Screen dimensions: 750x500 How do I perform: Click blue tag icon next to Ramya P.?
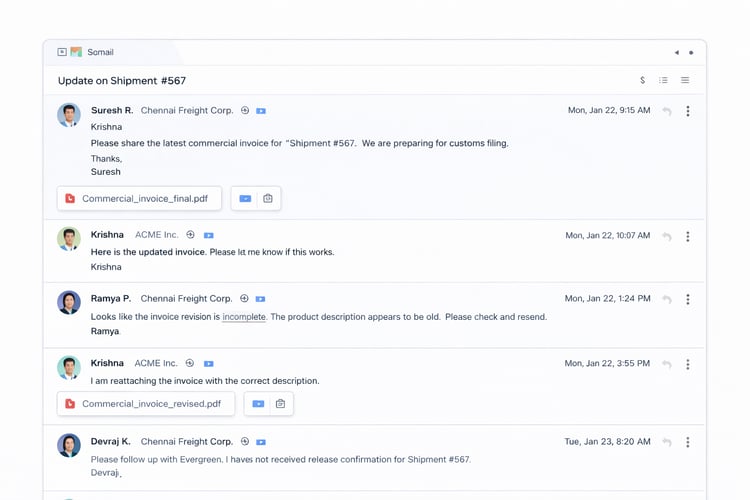coord(260,299)
